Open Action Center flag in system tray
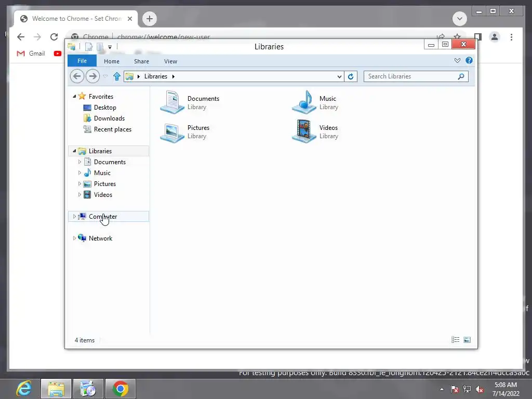The image size is (532, 399). 455,389
